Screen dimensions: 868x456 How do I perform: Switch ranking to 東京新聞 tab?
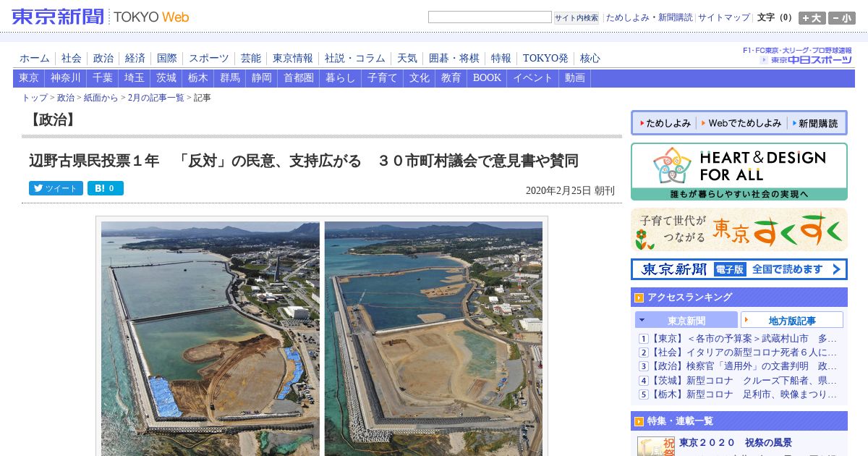[x=686, y=320]
